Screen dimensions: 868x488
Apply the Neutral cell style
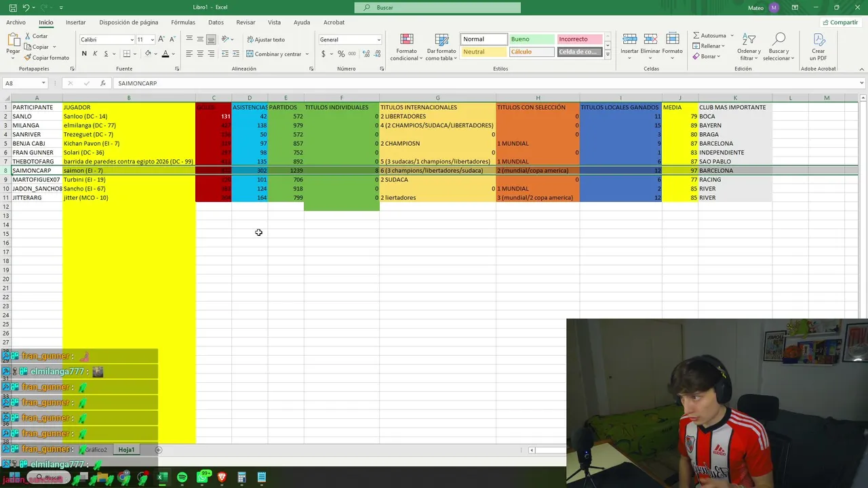pos(484,52)
